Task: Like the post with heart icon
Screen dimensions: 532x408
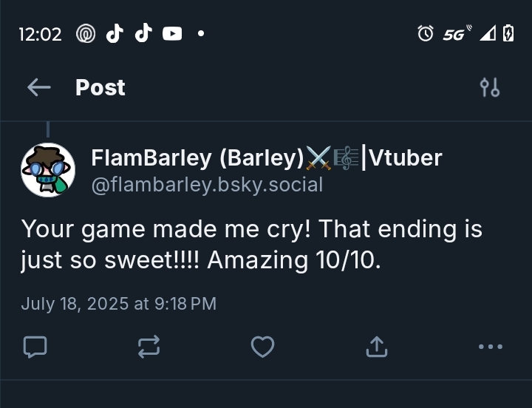Action: 262,346
